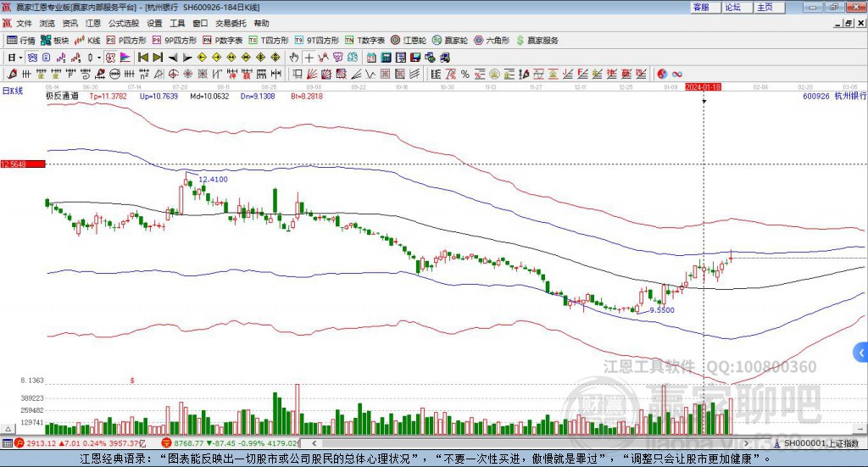Toggle the highlighted blue chart-mode button
Screen dimensions: 868x467
click(32, 58)
